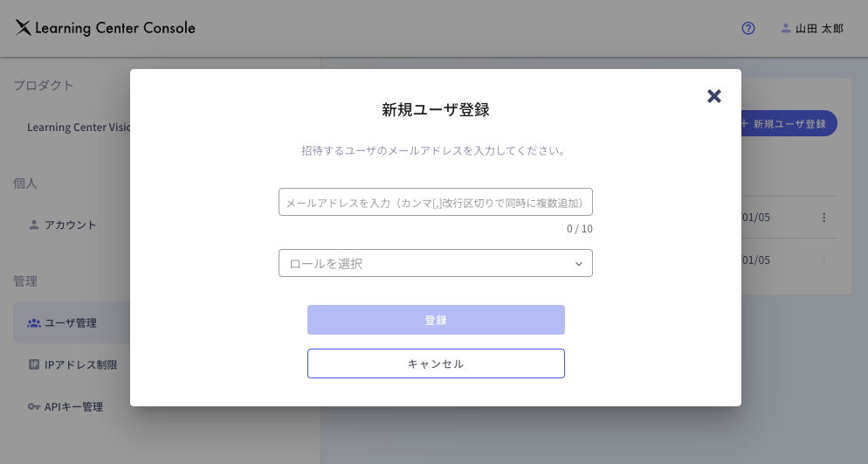
Task: Open the 山田 太郎 user menu
Action: [819, 28]
